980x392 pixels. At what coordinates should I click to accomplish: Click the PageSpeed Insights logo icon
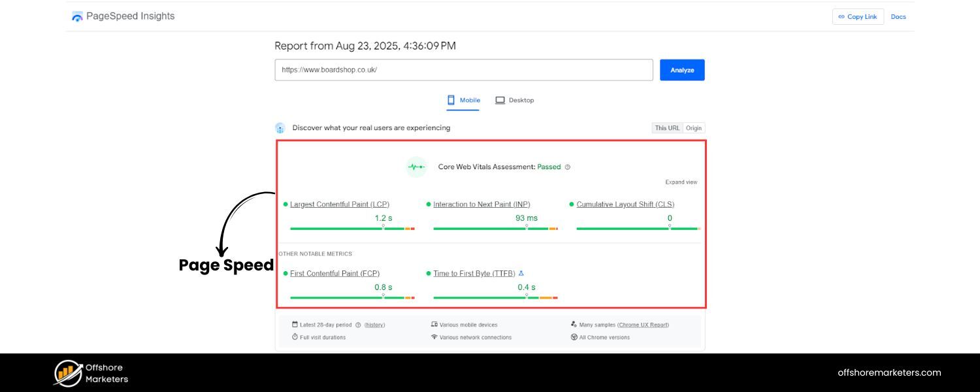(x=76, y=16)
